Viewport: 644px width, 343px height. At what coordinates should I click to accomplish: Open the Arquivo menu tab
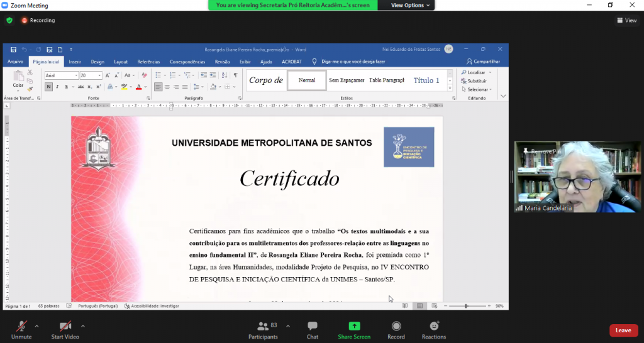click(16, 62)
